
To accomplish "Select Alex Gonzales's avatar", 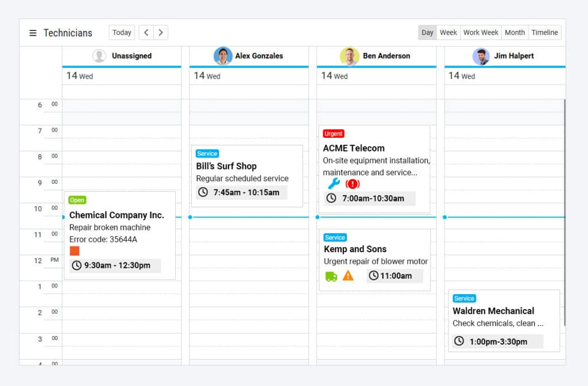I will tap(223, 56).
